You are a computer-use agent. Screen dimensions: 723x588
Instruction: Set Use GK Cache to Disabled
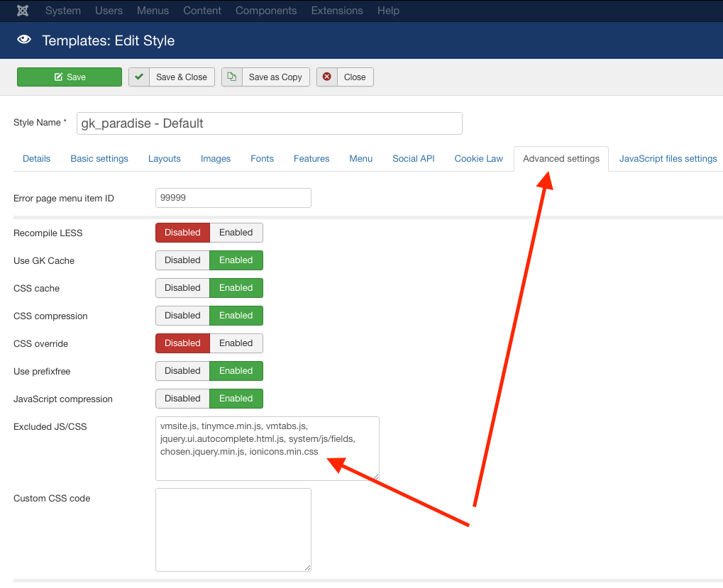pos(182,260)
